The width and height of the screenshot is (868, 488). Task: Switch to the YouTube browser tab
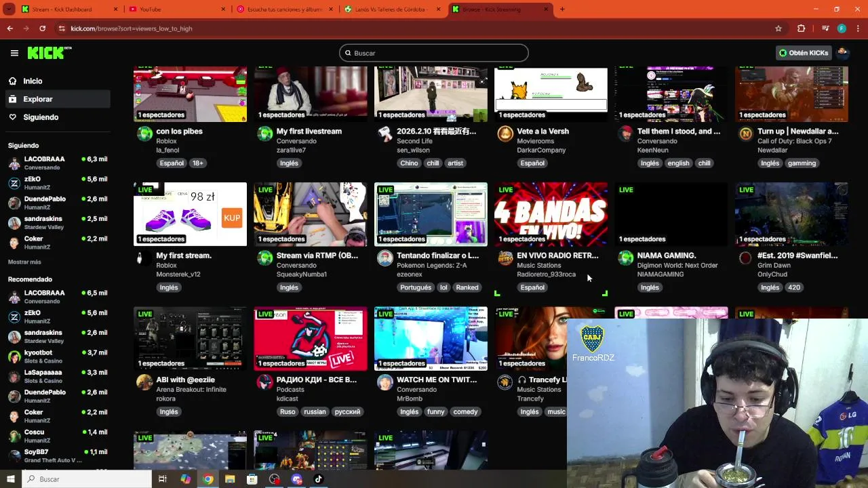176,9
